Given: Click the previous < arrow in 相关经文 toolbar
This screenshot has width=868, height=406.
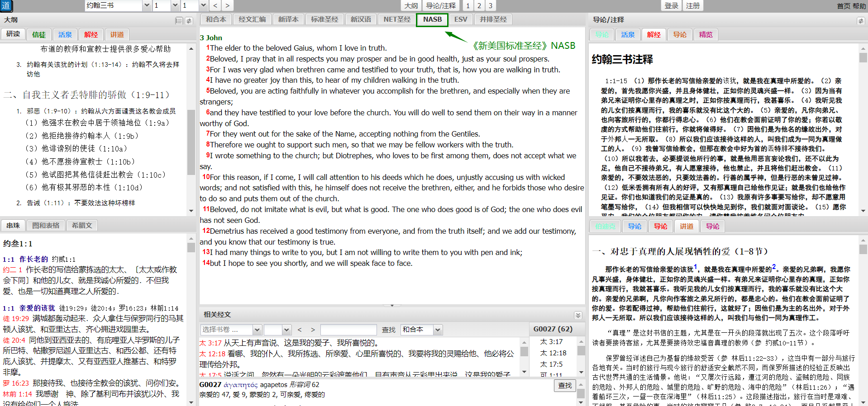Looking at the screenshot, I should click(x=299, y=330).
